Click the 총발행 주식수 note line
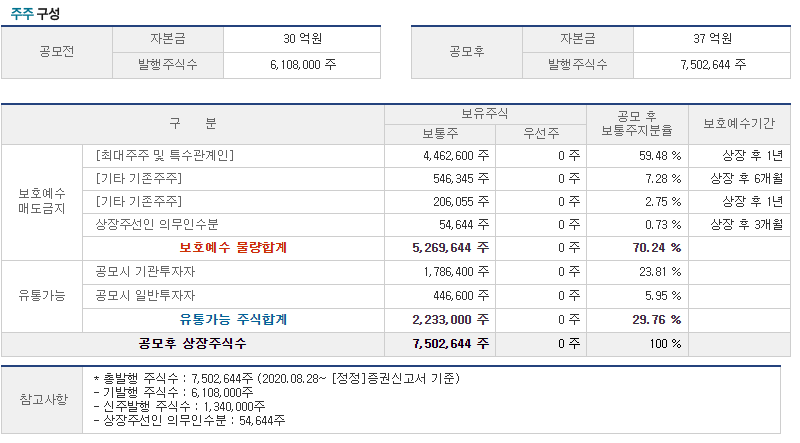 pyautogui.click(x=276, y=379)
